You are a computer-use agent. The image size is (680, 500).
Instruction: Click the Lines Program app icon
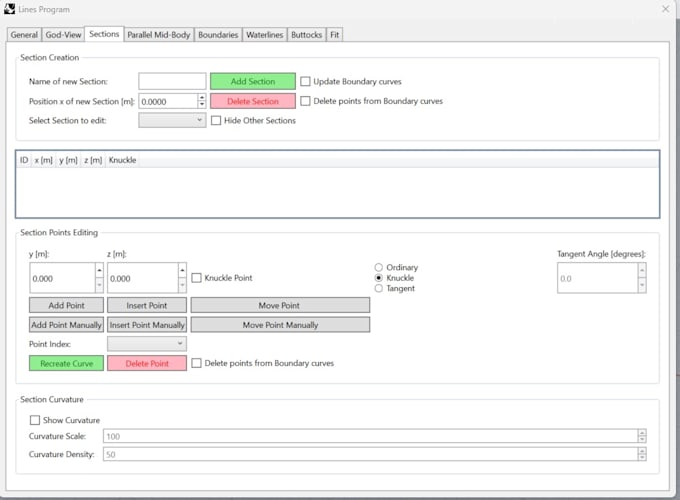pyautogui.click(x=9, y=9)
